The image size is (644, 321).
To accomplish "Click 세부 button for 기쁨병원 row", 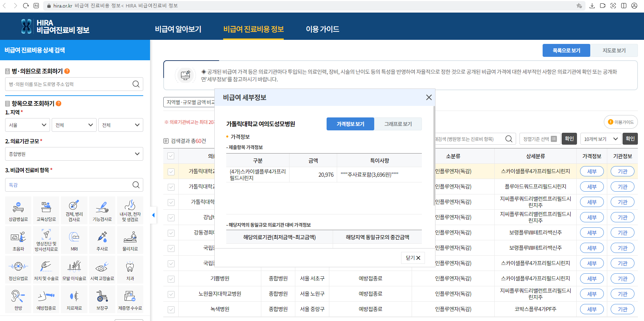I will point(592,278).
